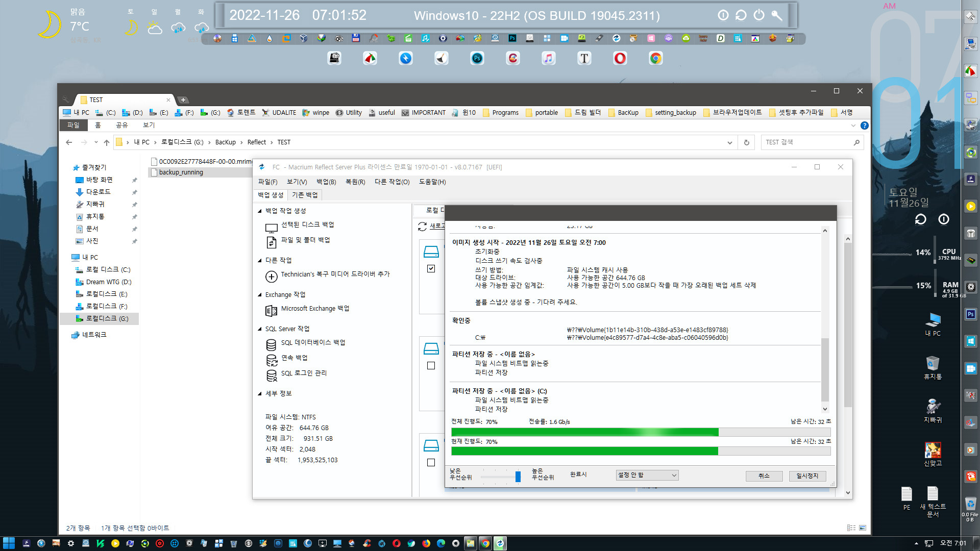Image resolution: width=980 pixels, height=551 pixels.
Task: Click the selected disk backup icon
Action: point(272,227)
